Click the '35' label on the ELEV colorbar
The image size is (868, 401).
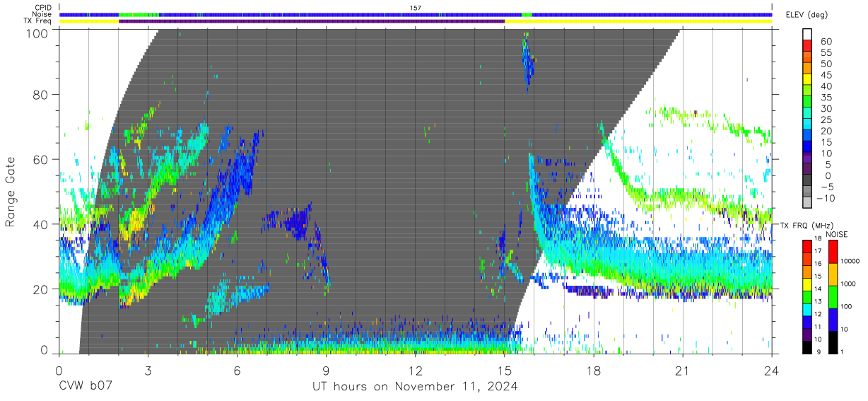[x=825, y=98]
